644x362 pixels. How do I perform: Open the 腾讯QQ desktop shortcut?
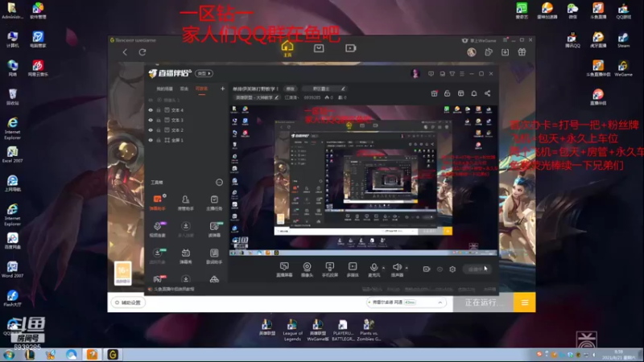pyautogui.click(x=572, y=40)
